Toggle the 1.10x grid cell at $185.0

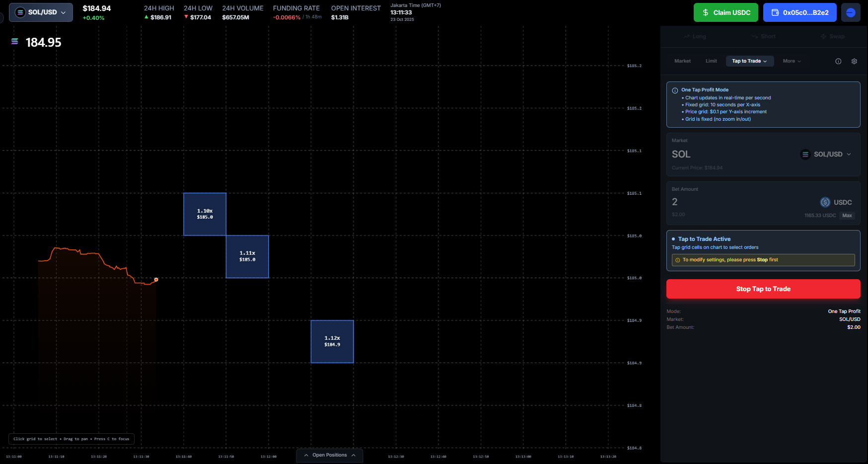205,214
